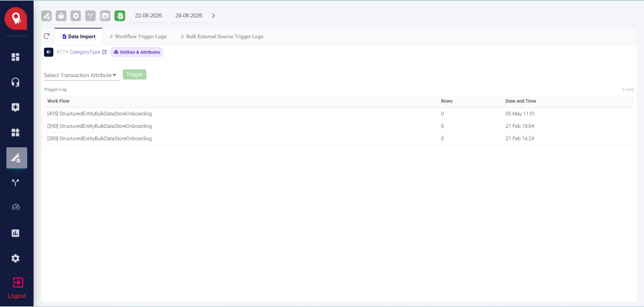This screenshot has height=307, width=644.
Task: Click the top toolbar book reader icon
Action: [61, 16]
